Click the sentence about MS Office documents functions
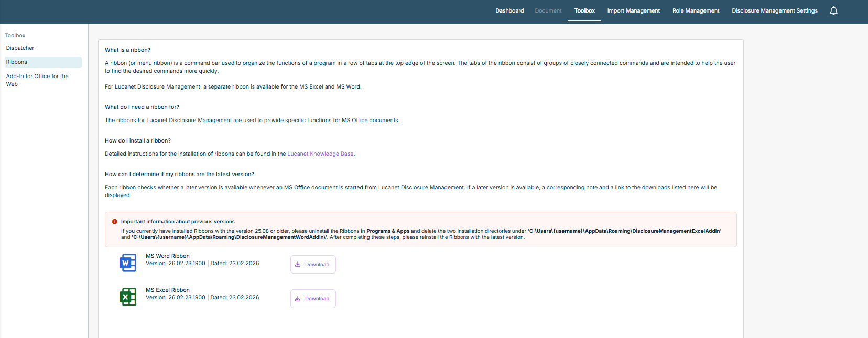The width and height of the screenshot is (868, 338). (x=252, y=121)
